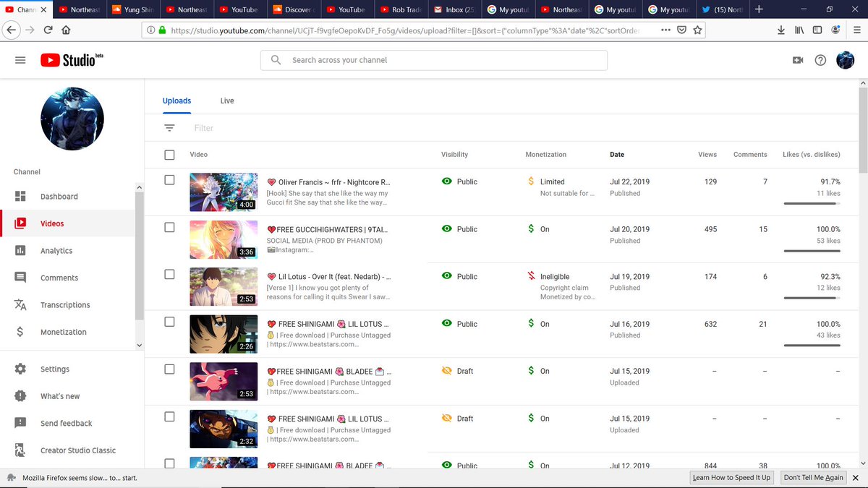Click Limited monetization icon for Oliver Francis

[532, 181]
